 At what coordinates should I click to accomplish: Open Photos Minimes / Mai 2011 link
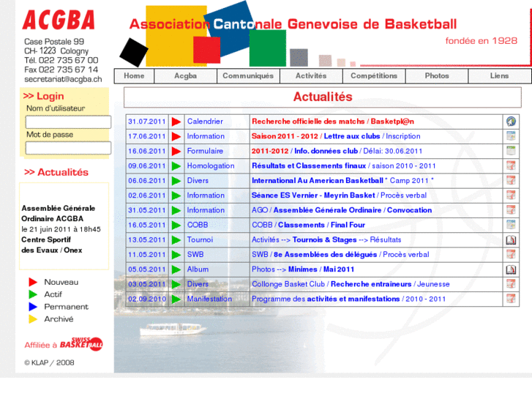[303, 269]
